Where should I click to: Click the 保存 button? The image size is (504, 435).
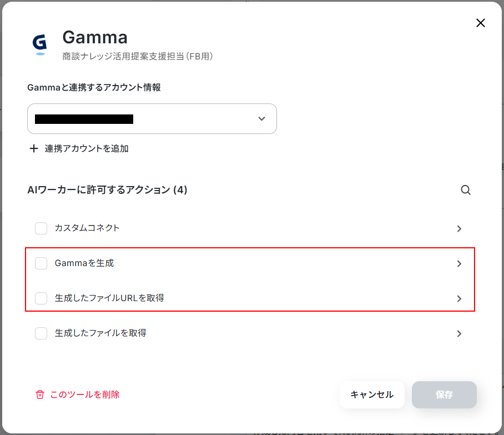444,395
